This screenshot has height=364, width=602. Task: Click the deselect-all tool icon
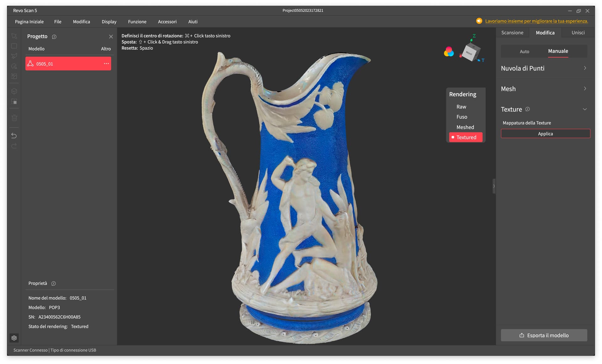[14, 76]
